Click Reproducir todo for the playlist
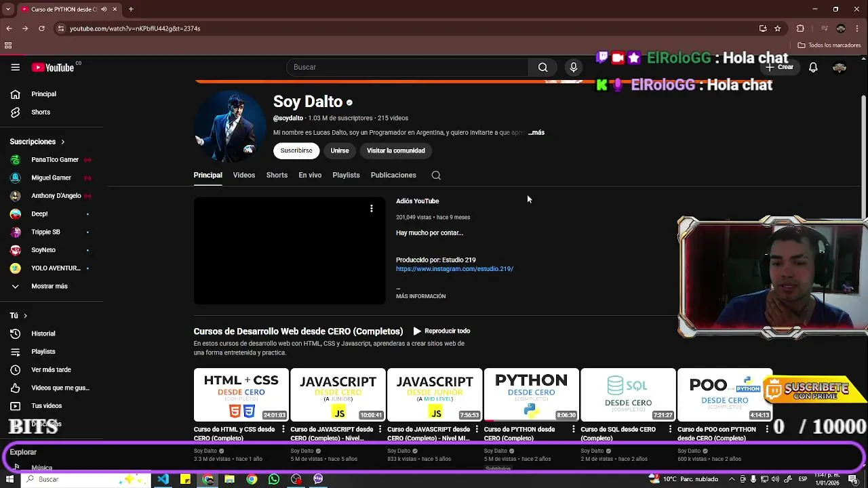The height and width of the screenshot is (488, 868). (441, 331)
